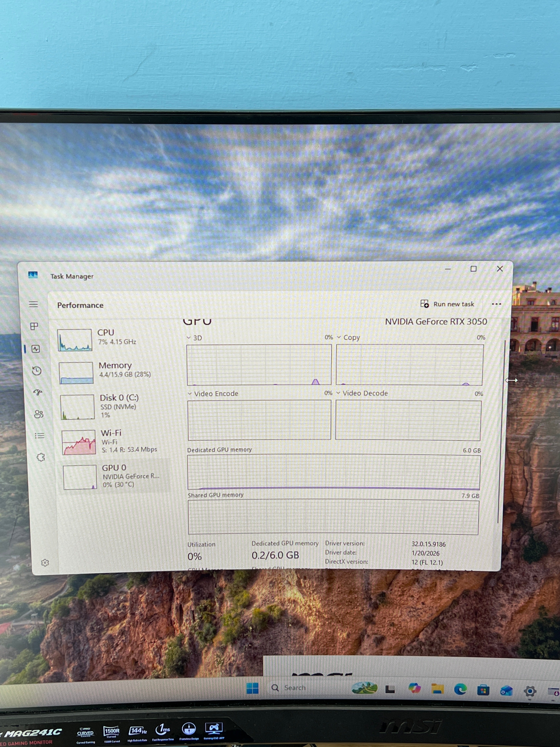This screenshot has height=747, width=560.
Task: Open Outlook from the taskbar
Action: point(506,691)
